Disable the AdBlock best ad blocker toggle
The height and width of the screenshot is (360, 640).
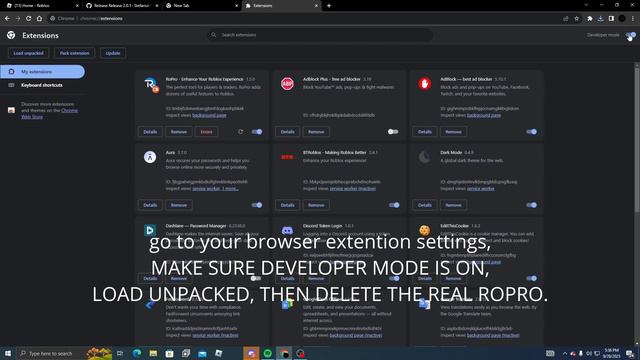(x=531, y=132)
